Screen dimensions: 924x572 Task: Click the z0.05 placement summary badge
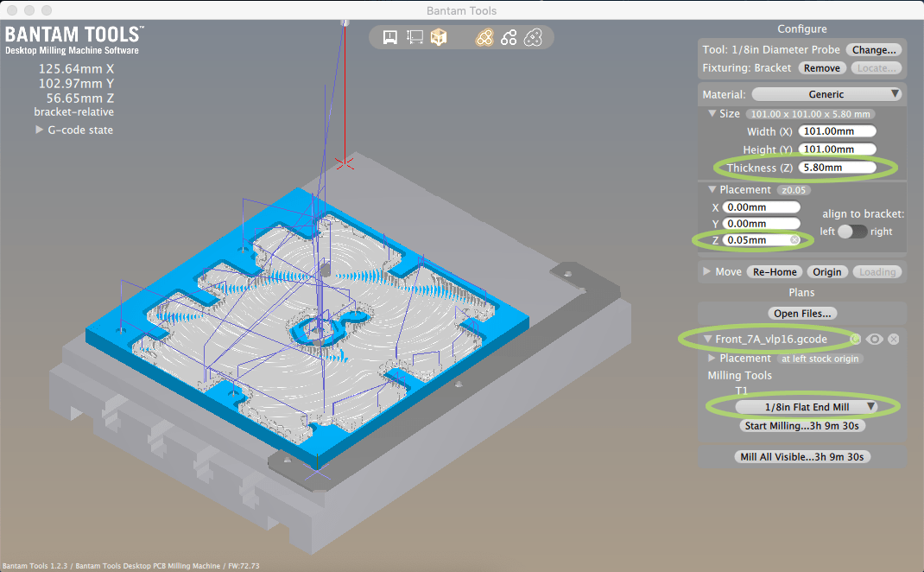(x=794, y=190)
